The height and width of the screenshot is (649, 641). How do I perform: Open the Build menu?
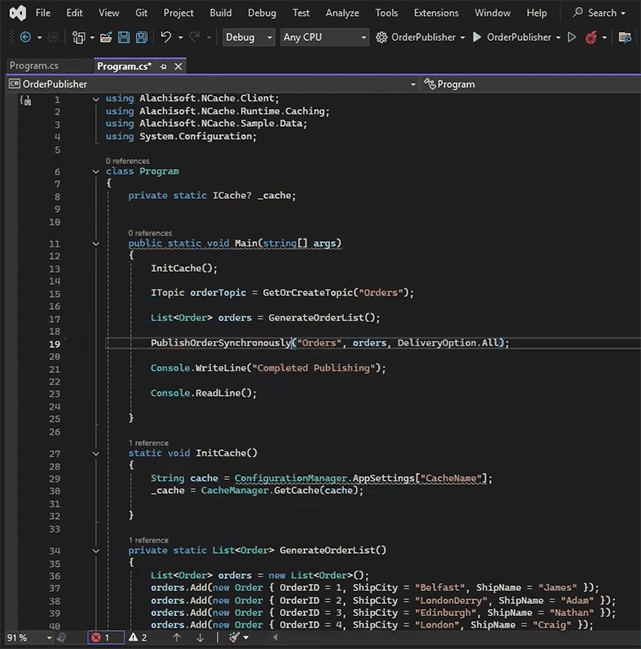tap(220, 13)
